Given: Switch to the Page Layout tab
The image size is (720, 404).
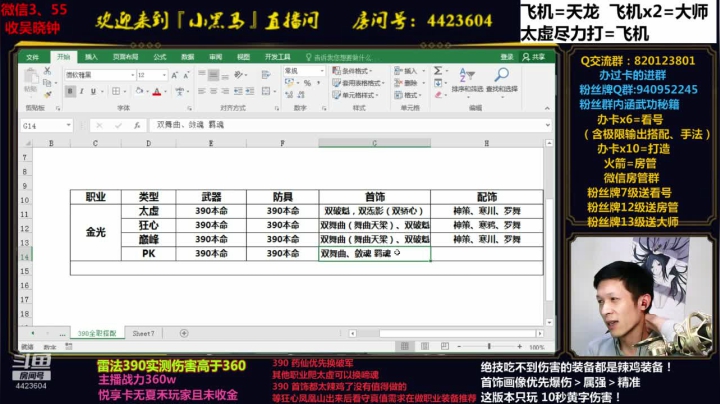Looking at the screenshot, I should click(x=125, y=57).
